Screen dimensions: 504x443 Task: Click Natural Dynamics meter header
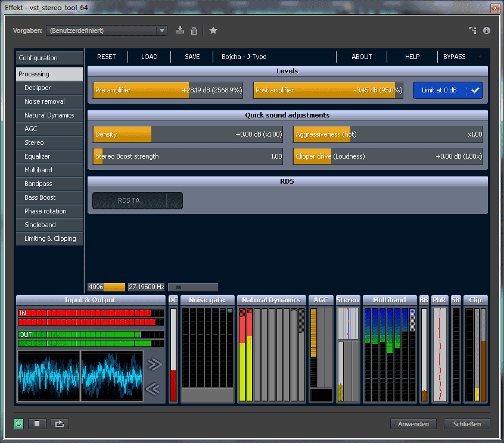271,300
